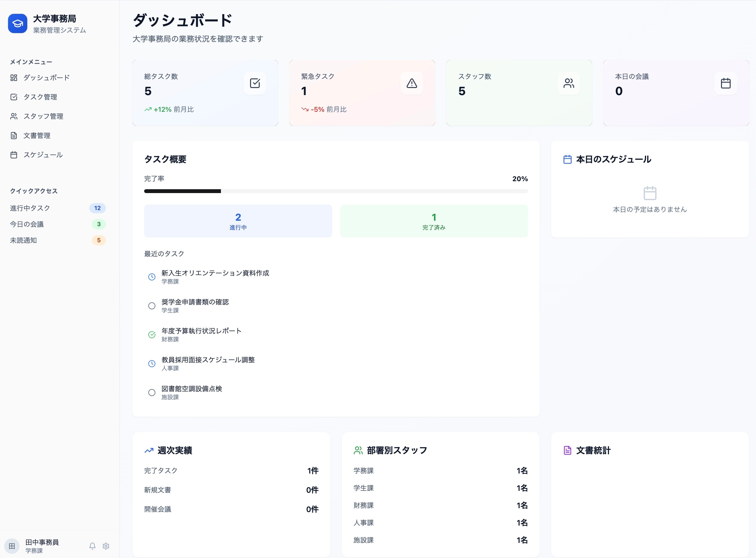Select 文書管理 from main menu
The width and height of the screenshot is (756, 558).
coord(37,136)
